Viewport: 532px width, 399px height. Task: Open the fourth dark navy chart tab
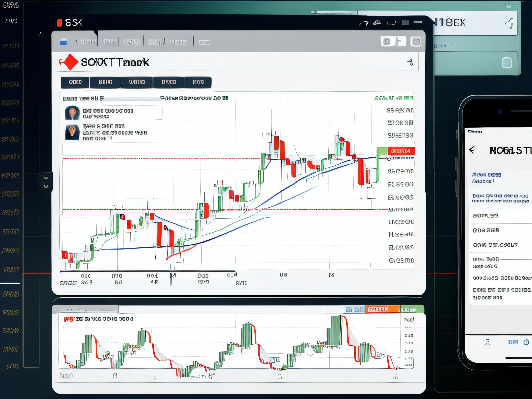click(169, 82)
